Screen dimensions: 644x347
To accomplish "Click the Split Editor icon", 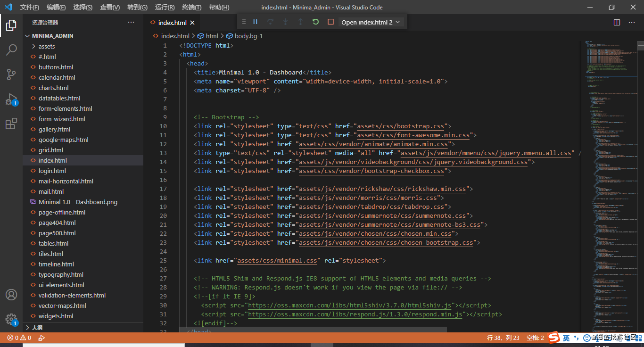I will 617,22.
